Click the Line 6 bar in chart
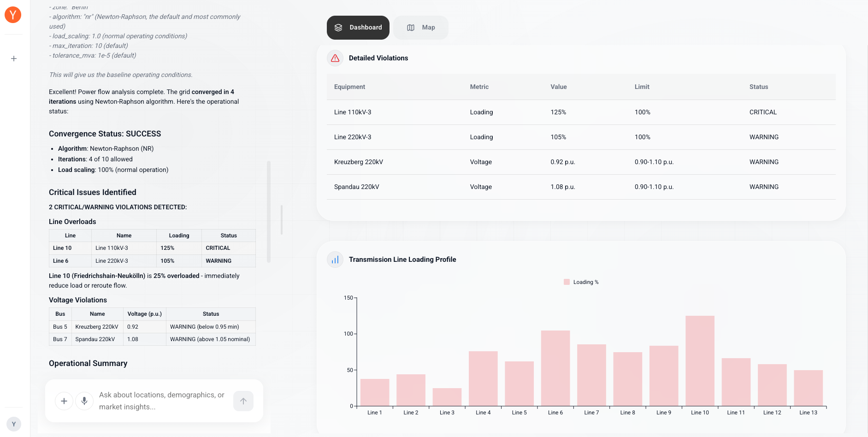 coord(555,368)
